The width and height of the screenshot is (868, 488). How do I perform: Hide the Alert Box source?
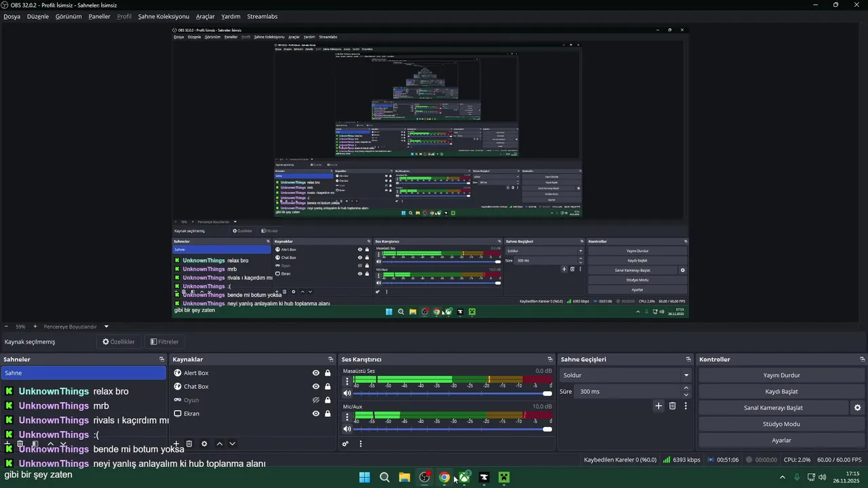tap(316, 373)
